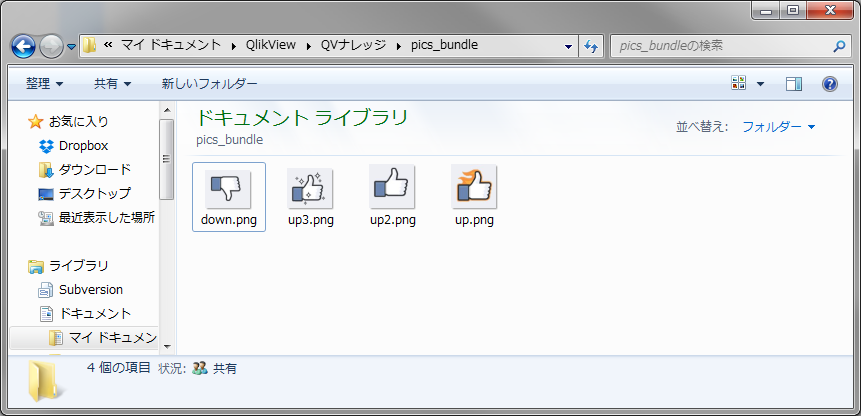
Task: Select マイ ドキュメン in the navigation pane
Action: 113,338
